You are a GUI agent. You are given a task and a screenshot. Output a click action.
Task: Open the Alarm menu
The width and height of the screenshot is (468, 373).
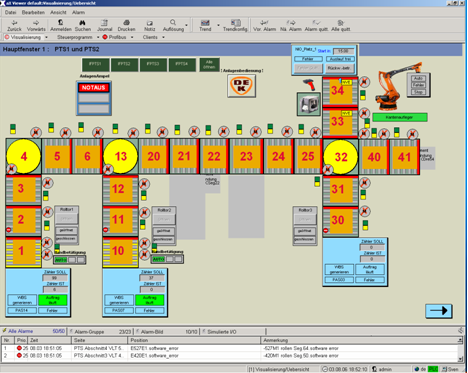(x=78, y=12)
